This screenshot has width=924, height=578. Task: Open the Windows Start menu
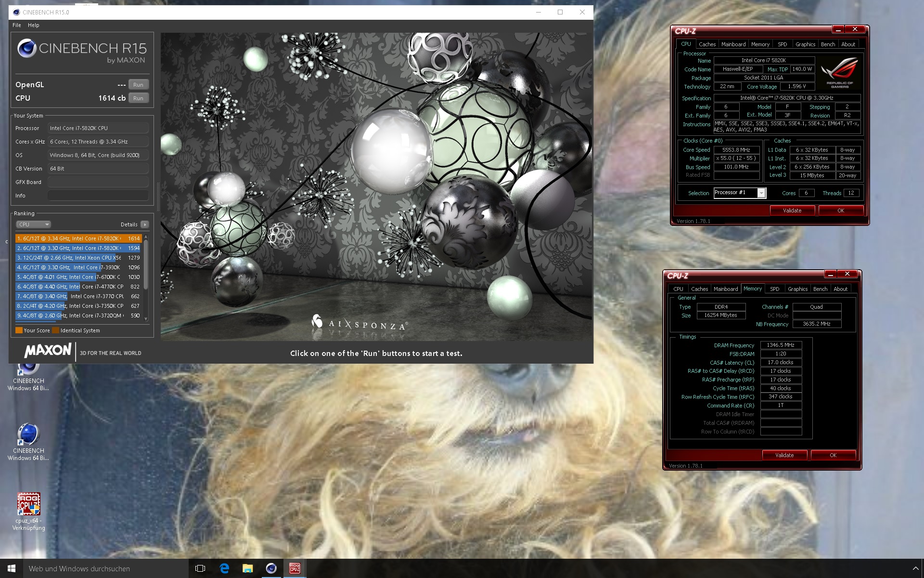point(12,568)
